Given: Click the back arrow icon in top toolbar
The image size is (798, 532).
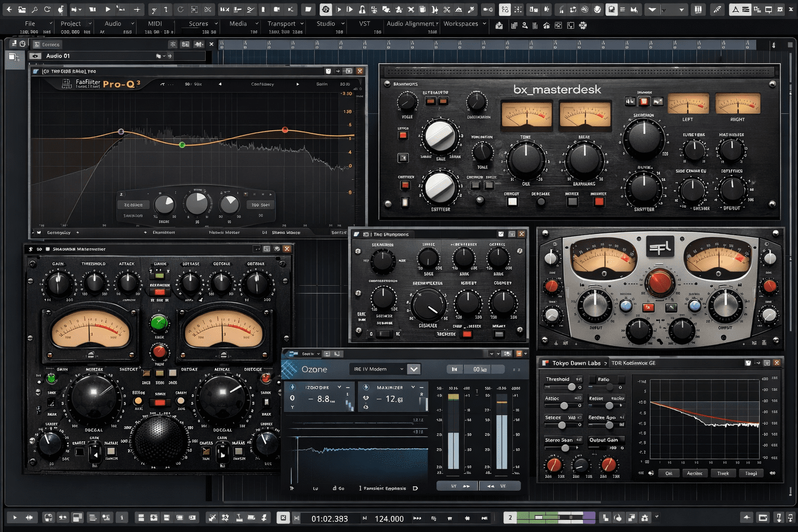Looking at the screenshot, I should coord(9,9).
